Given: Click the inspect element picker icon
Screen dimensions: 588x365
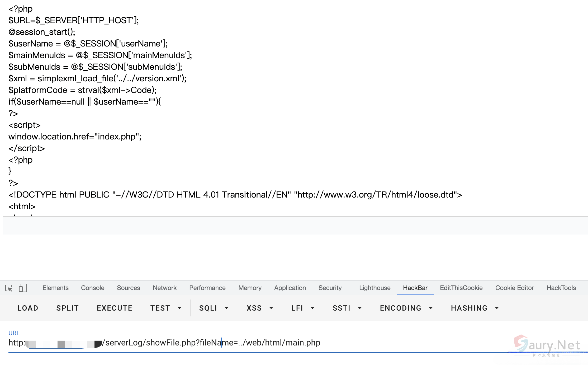Looking at the screenshot, I should 9,288.
